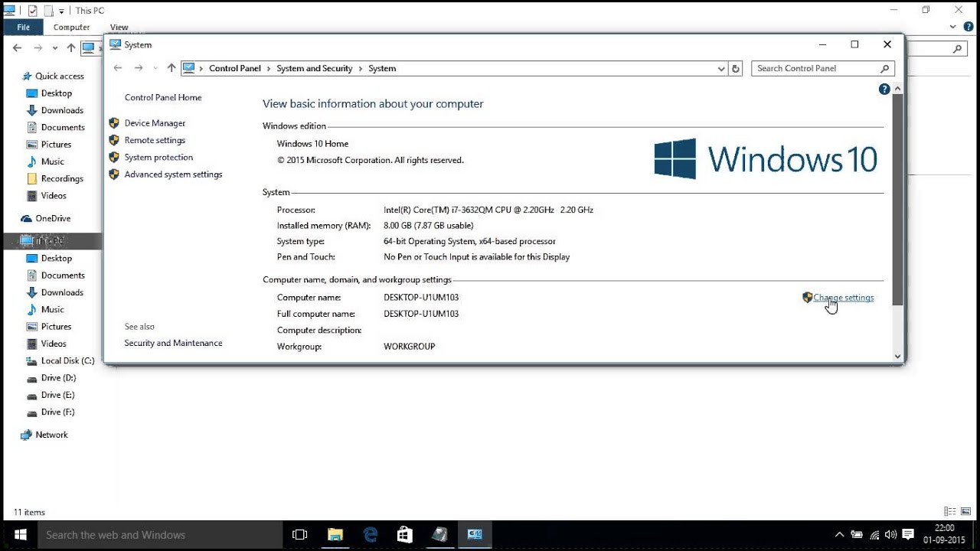Image resolution: width=980 pixels, height=551 pixels.
Task: Click the shield icon beside System protection
Action: coord(114,157)
